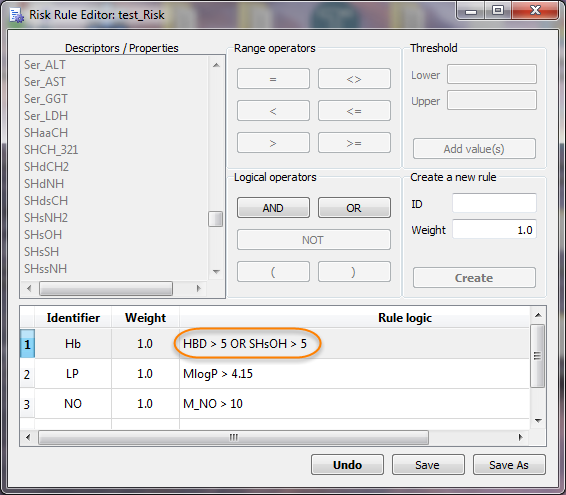The width and height of the screenshot is (566, 495).
Task: Click the Rule logic column header
Action: (x=405, y=318)
